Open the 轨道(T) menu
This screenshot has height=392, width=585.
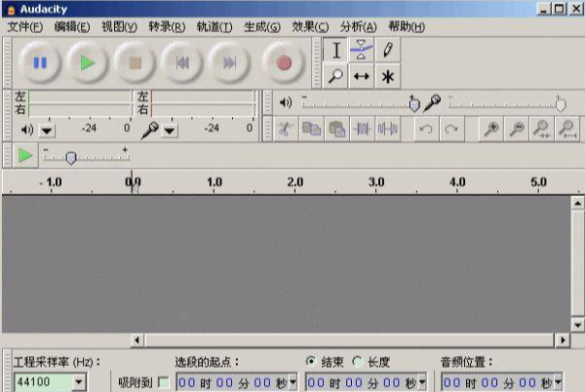(x=214, y=27)
